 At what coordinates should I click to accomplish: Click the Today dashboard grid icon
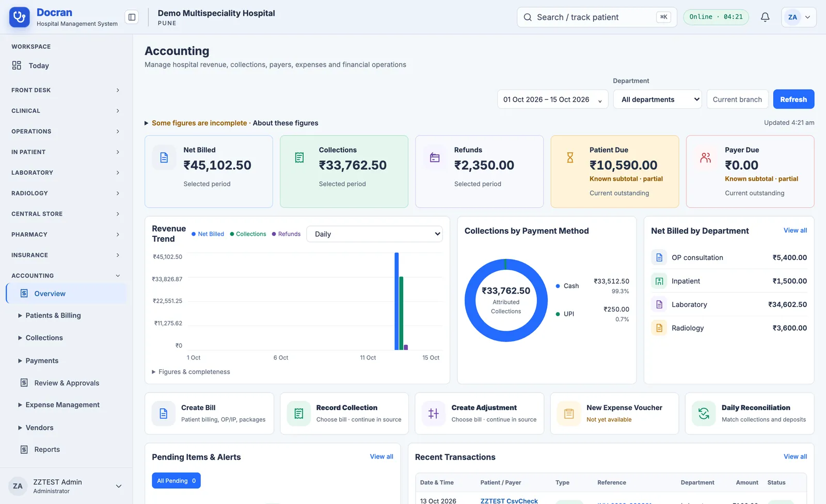17,66
